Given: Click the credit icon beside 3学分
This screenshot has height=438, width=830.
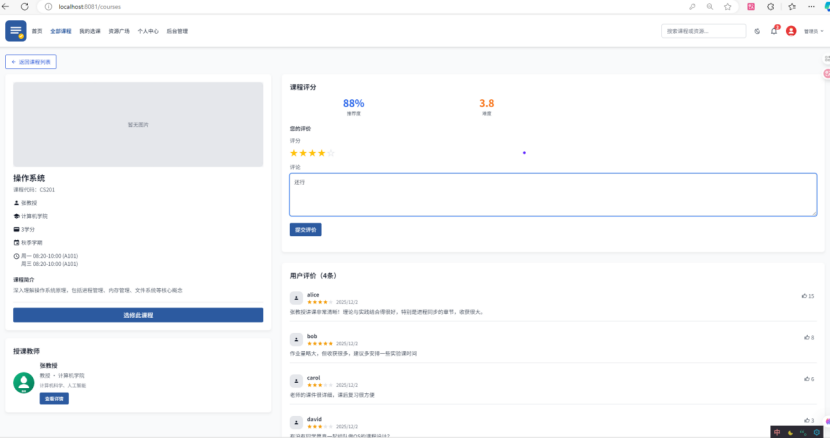Looking at the screenshot, I should pyautogui.click(x=16, y=229).
